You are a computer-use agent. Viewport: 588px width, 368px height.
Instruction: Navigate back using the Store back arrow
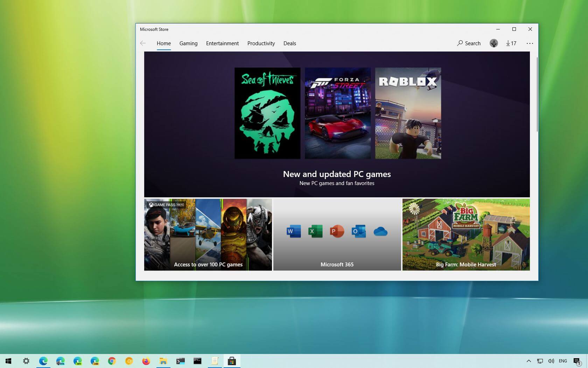click(x=143, y=43)
